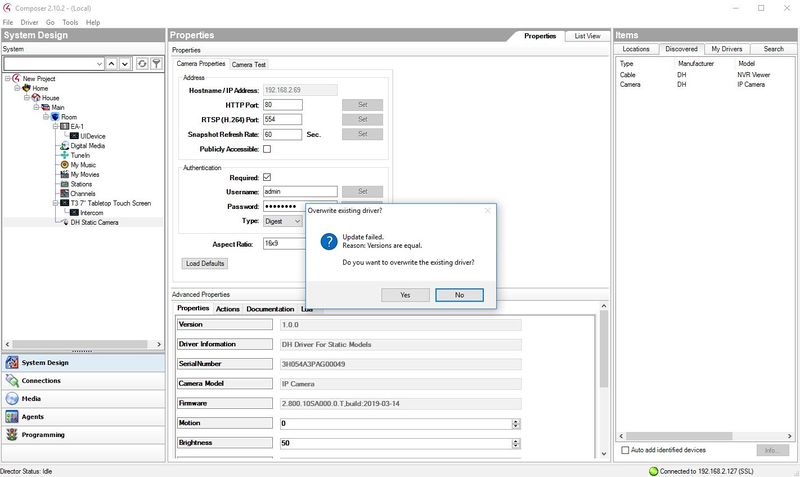The height and width of the screenshot is (477, 800).
Task: Switch to List View tab
Action: (x=587, y=36)
